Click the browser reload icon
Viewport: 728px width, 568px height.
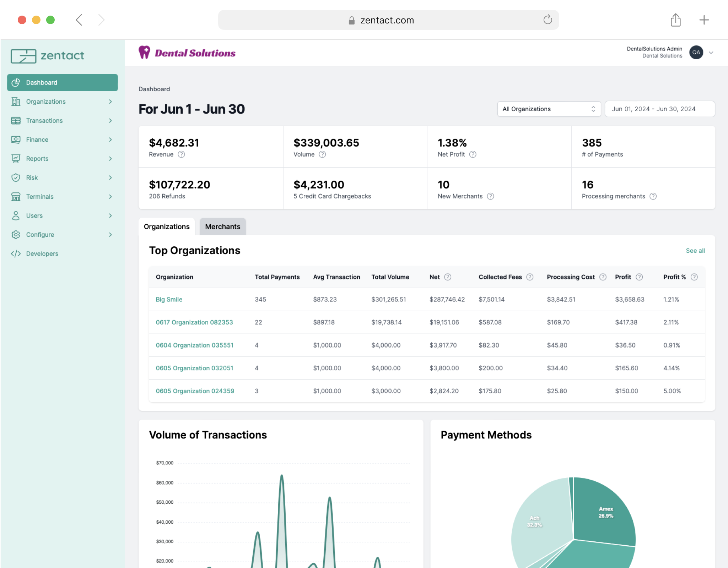coord(548,20)
